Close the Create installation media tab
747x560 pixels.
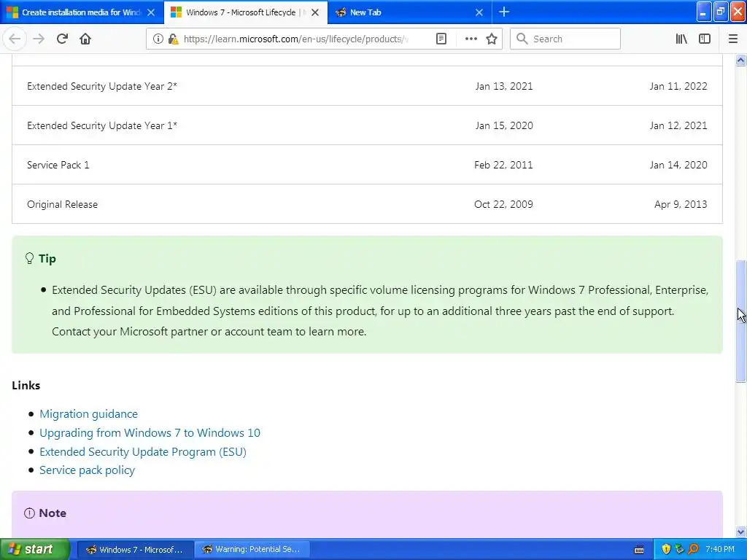[151, 12]
